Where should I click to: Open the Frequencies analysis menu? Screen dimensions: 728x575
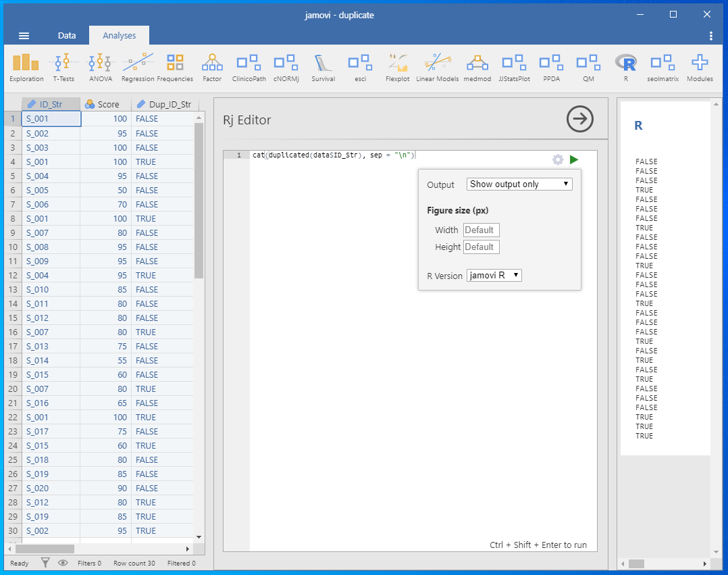click(175, 68)
